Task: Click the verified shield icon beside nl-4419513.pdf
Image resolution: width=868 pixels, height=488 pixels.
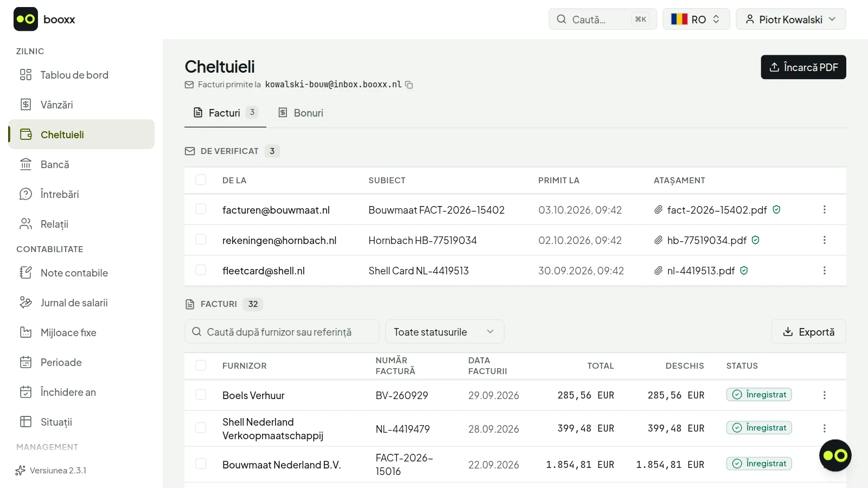Action: (744, 271)
